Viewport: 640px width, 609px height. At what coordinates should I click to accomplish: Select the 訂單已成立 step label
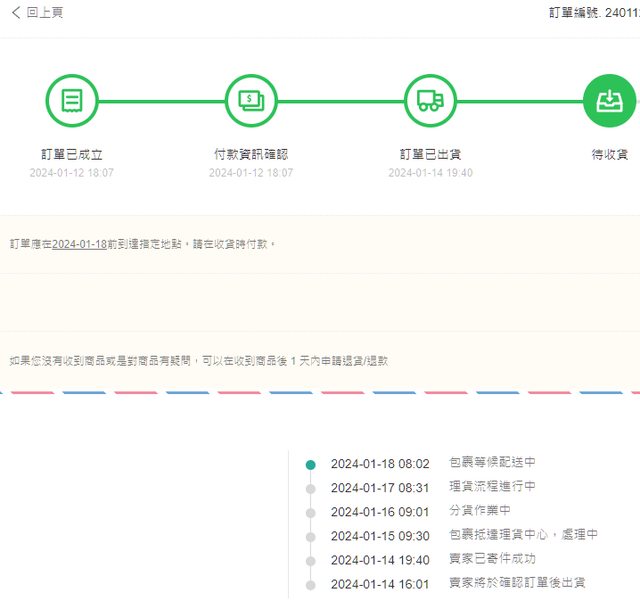(x=72, y=155)
